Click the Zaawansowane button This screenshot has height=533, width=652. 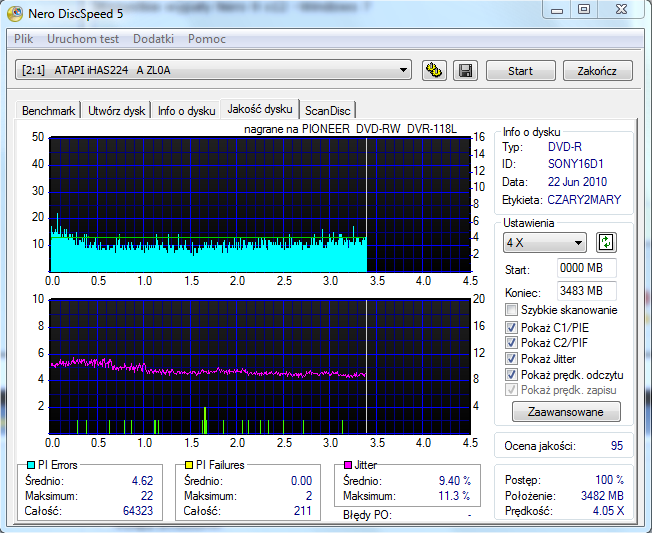pyautogui.click(x=566, y=412)
